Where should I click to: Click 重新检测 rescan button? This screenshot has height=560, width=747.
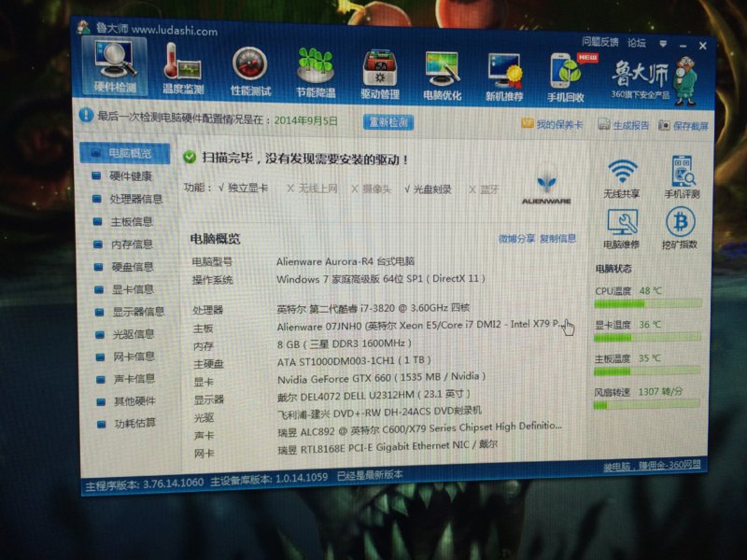coord(388,122)
